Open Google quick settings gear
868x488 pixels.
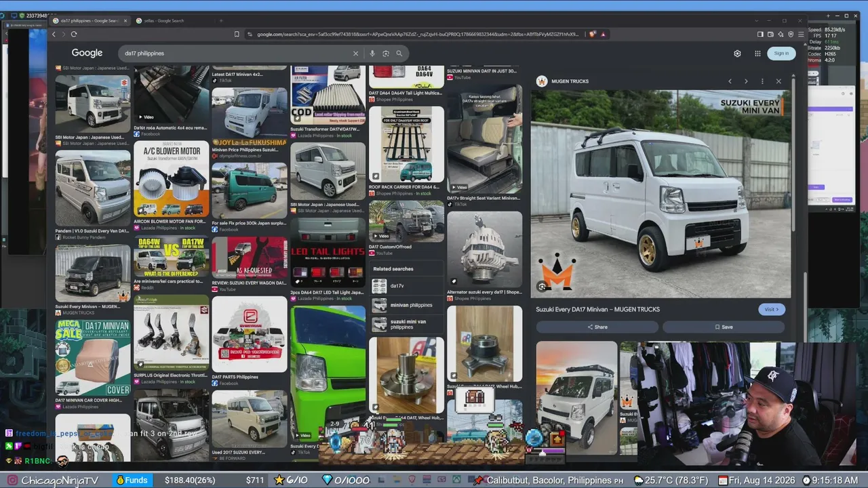(737, 54)
